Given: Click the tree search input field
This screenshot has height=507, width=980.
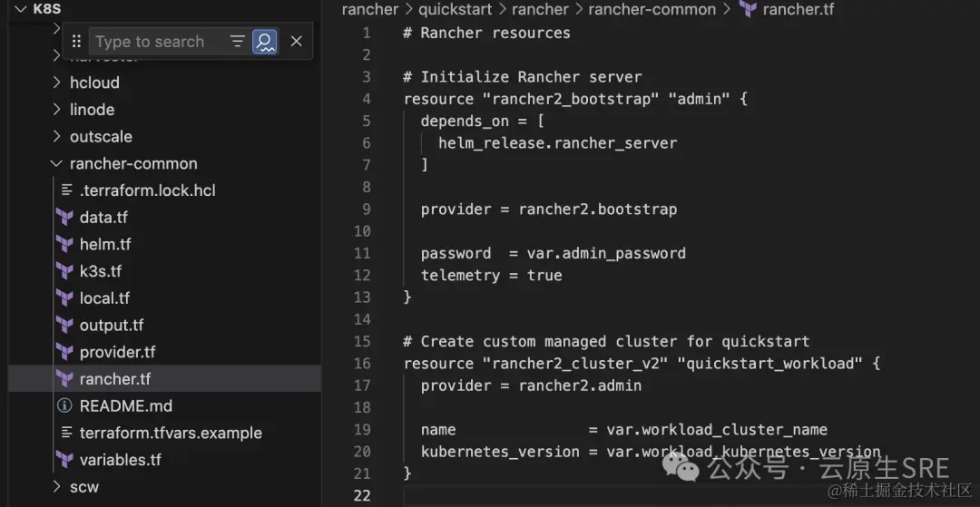Looking at the screenshot, I should pos(156,42).
